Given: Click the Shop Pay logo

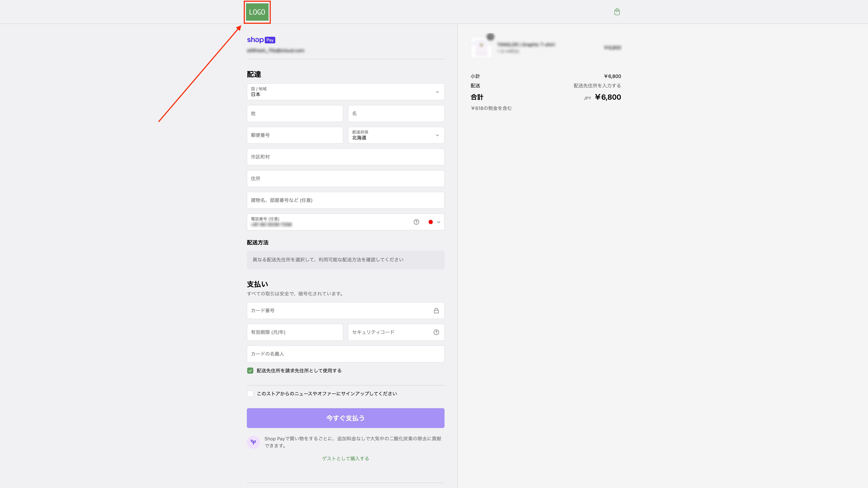Looking at the screenshot, I should [x=261, y=40].
